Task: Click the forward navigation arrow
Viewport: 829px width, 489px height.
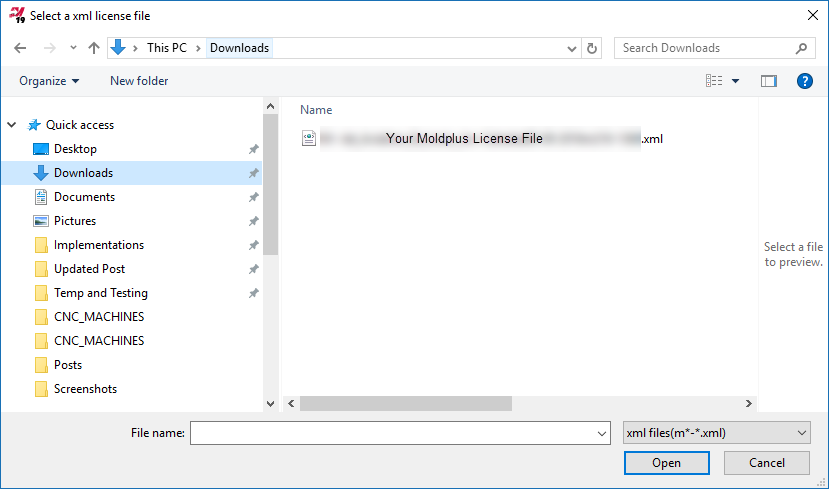Action: [50, 48]
